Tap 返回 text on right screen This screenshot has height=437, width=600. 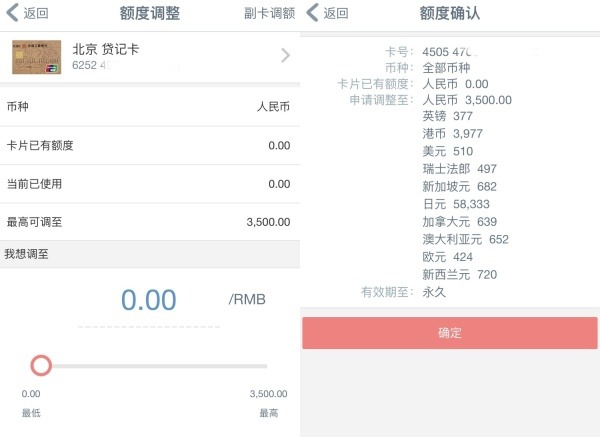pyautogui.click(x=336, y=13)
